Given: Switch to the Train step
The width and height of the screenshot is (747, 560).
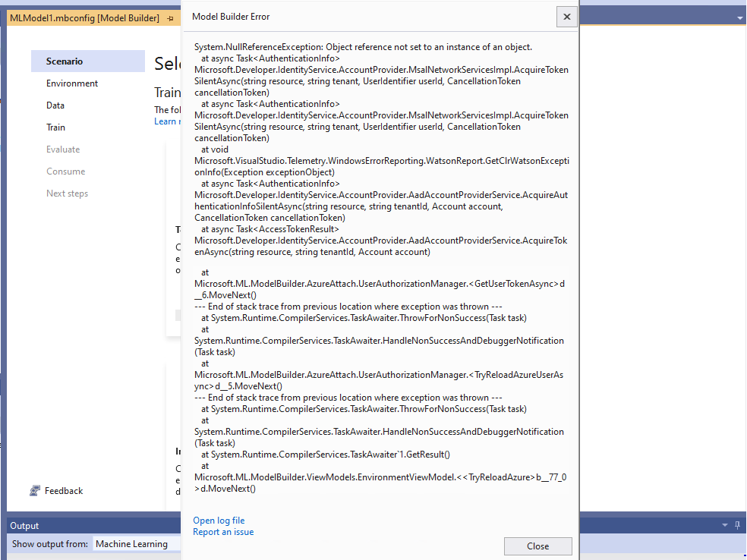Looking at the screenshot, I should coord(55,127).
